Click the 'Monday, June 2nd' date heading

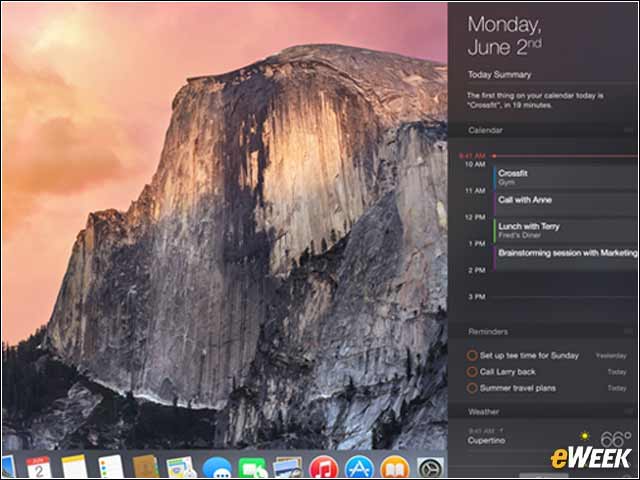point(505,36)
